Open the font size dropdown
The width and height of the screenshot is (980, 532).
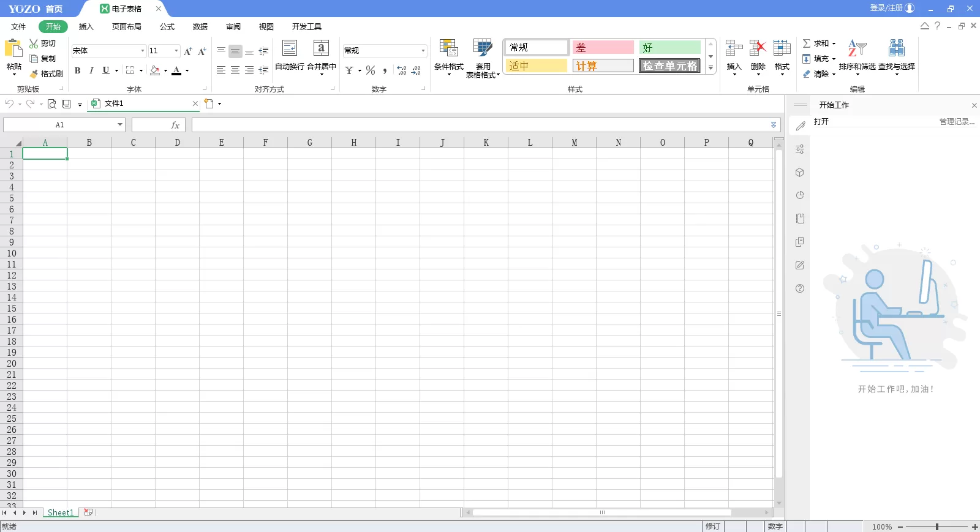coord(176,51)
